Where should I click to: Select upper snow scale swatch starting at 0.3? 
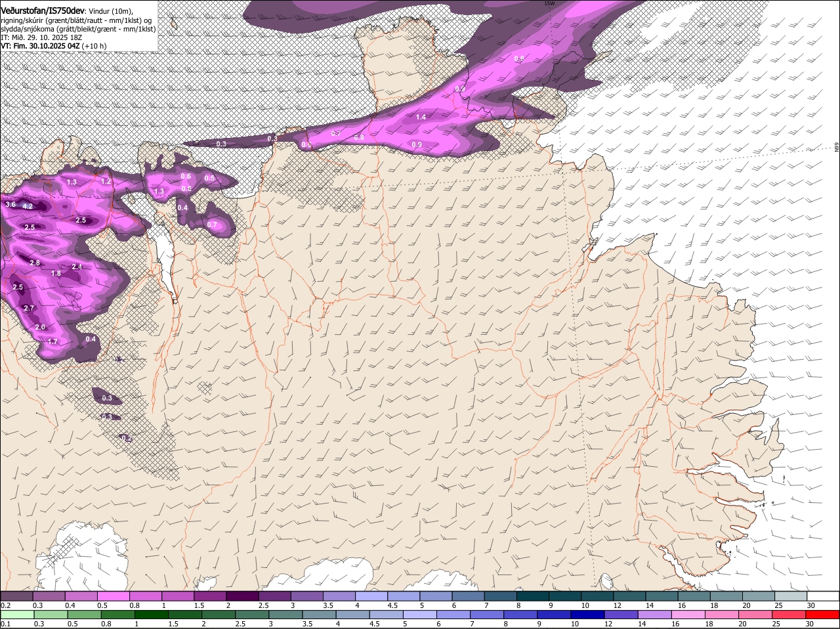click(x=49, y=596)
